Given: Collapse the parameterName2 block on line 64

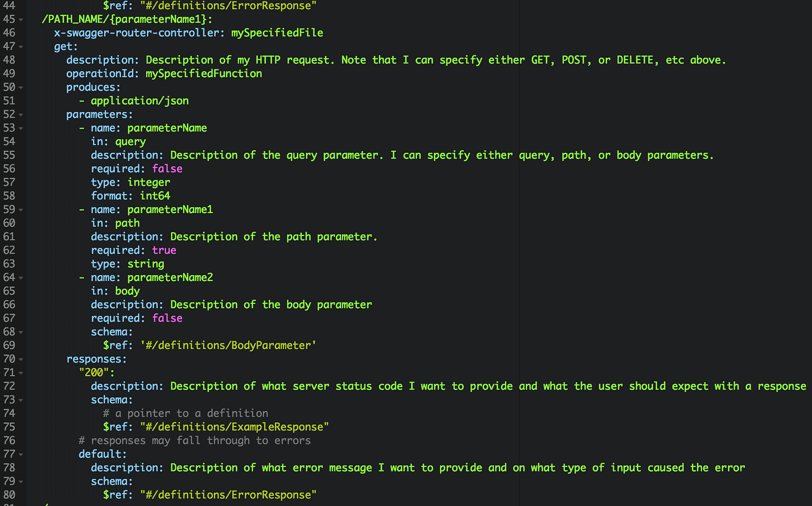Looking at the screenshot, I should point(21,278).
